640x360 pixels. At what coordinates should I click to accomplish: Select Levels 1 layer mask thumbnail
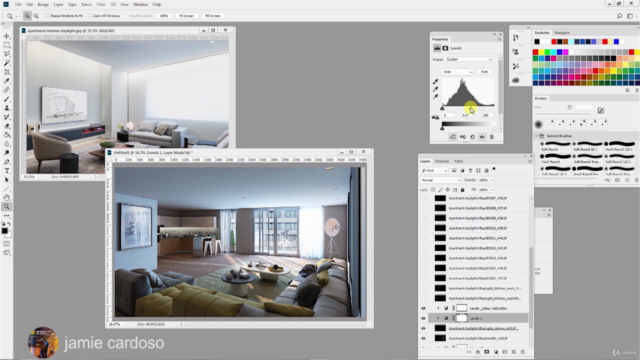pos(462,318)
